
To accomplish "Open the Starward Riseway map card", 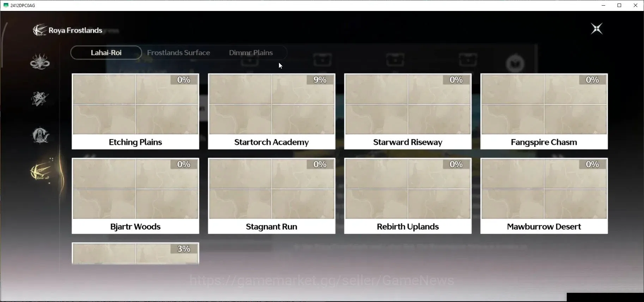I will tap(408, 111).
